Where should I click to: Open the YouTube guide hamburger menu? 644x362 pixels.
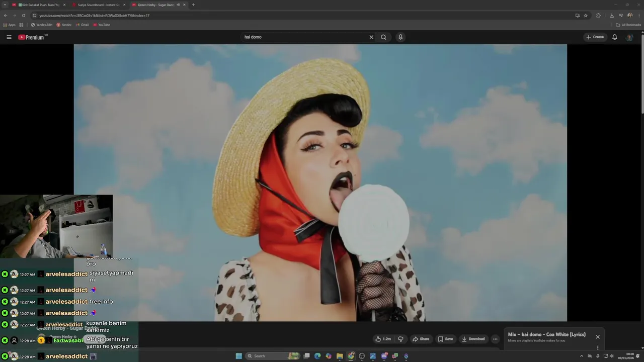9,37
